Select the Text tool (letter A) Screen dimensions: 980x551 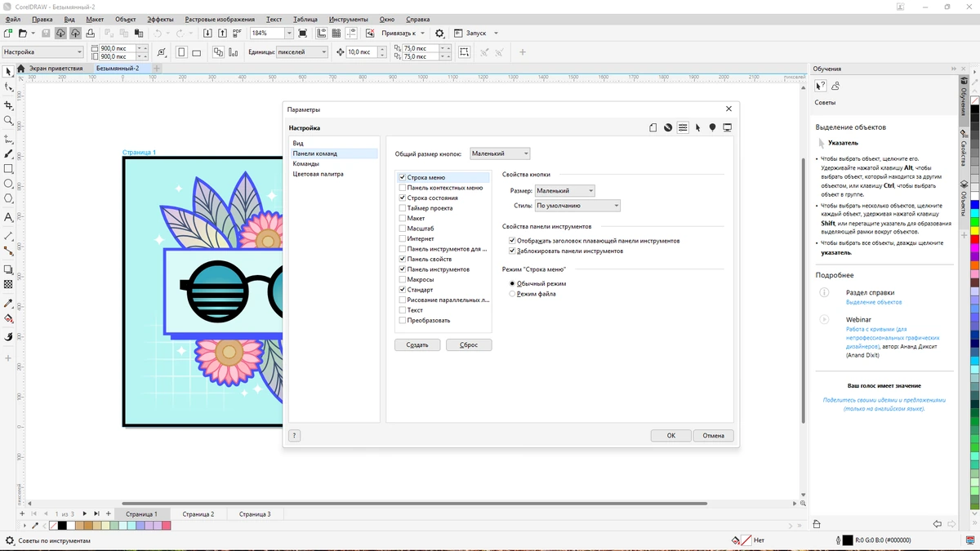pos(8,217)
